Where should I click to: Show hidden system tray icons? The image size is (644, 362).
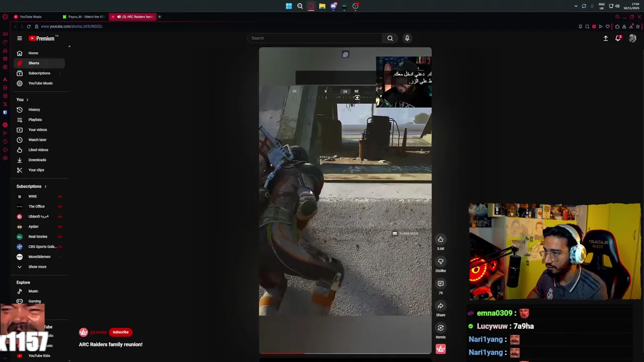576,6
